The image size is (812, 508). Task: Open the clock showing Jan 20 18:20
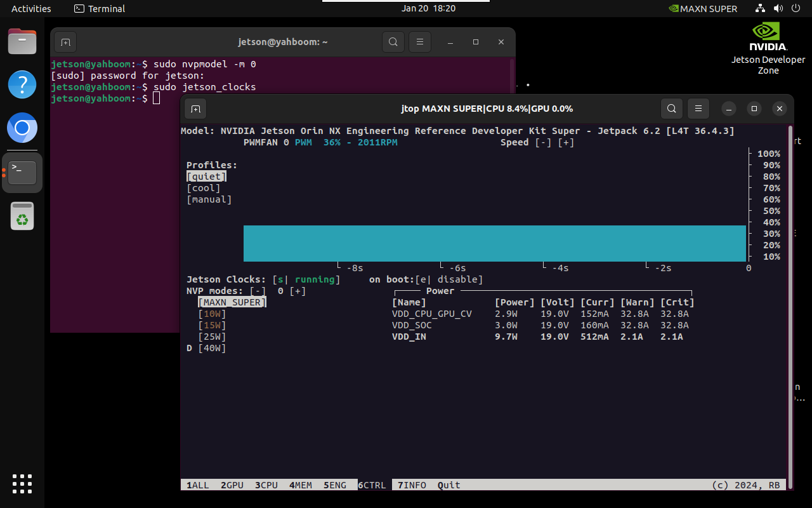point(428,8)
